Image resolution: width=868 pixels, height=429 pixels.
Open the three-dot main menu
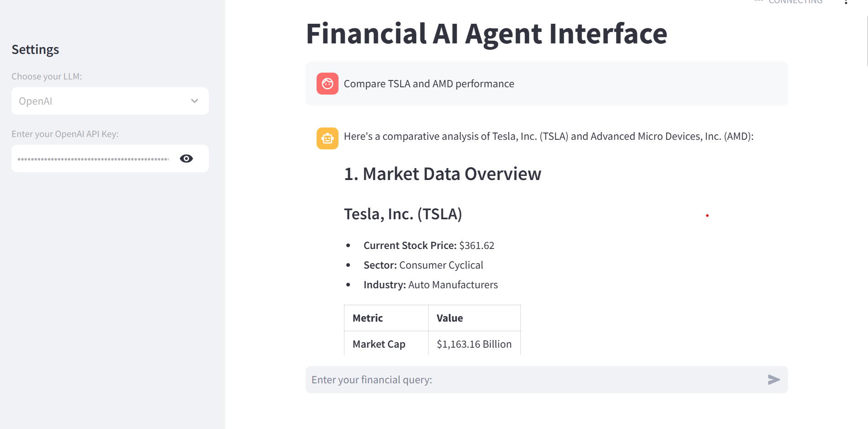(846, 2)
